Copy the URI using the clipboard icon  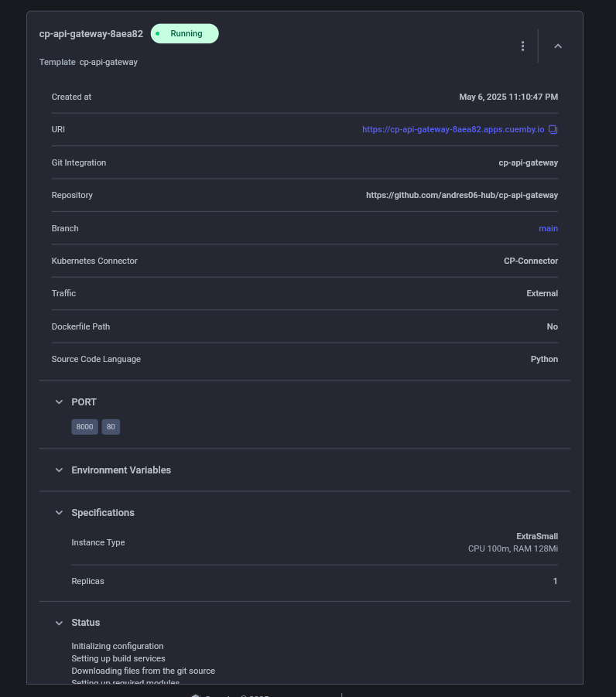553,129
